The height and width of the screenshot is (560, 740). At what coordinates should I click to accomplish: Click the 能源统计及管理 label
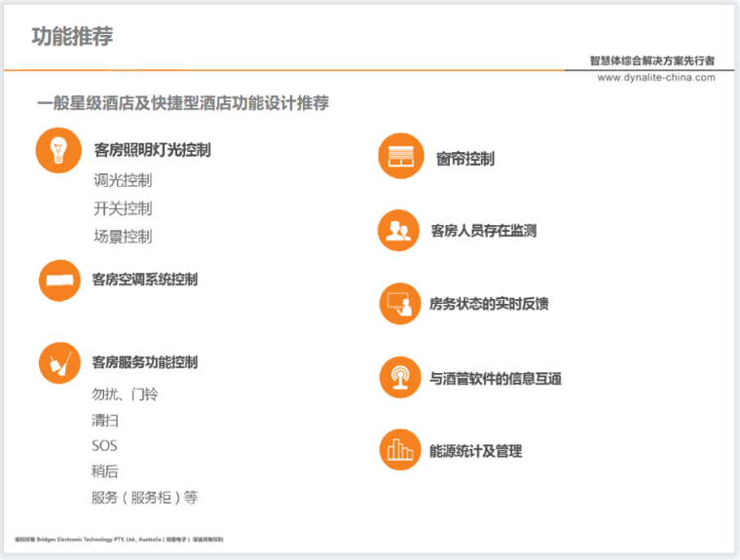click(476, 451)
